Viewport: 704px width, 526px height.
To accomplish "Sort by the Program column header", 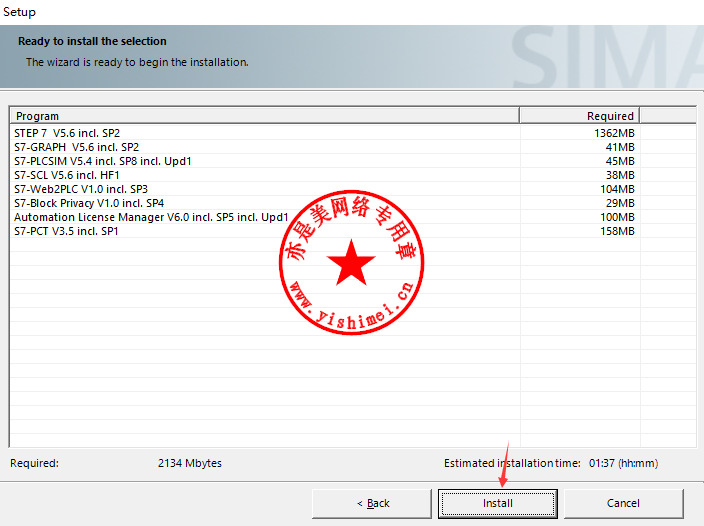I will point(264,116).
